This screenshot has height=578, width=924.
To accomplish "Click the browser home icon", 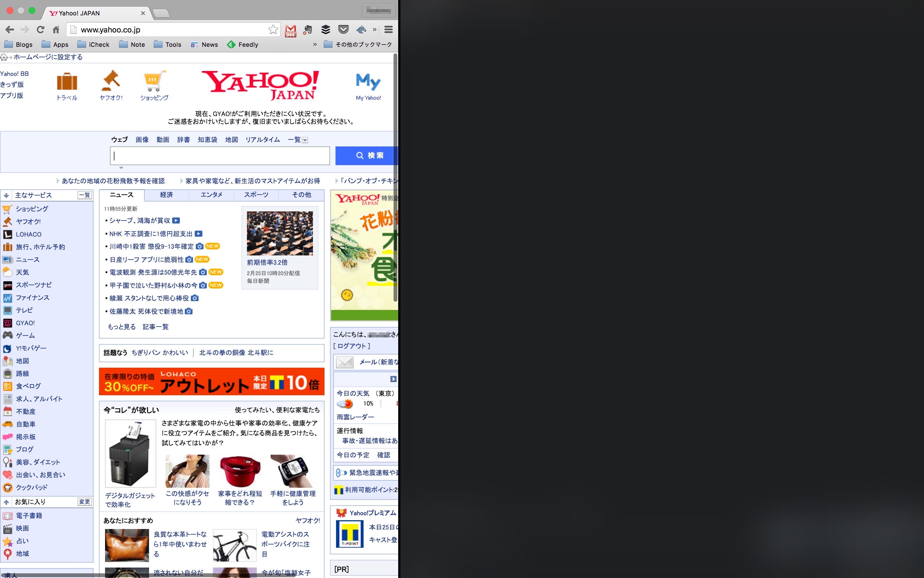I will 56,29.
